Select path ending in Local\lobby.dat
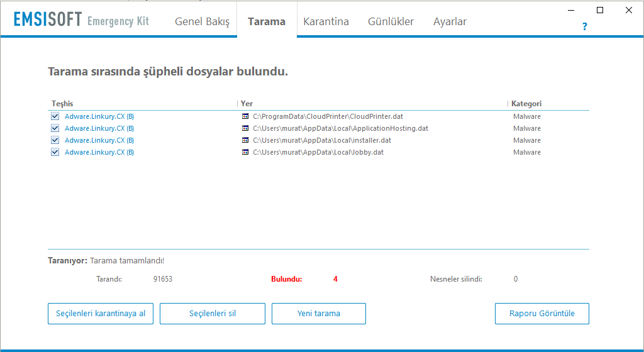The image size is (644, 352). (318, 152)
